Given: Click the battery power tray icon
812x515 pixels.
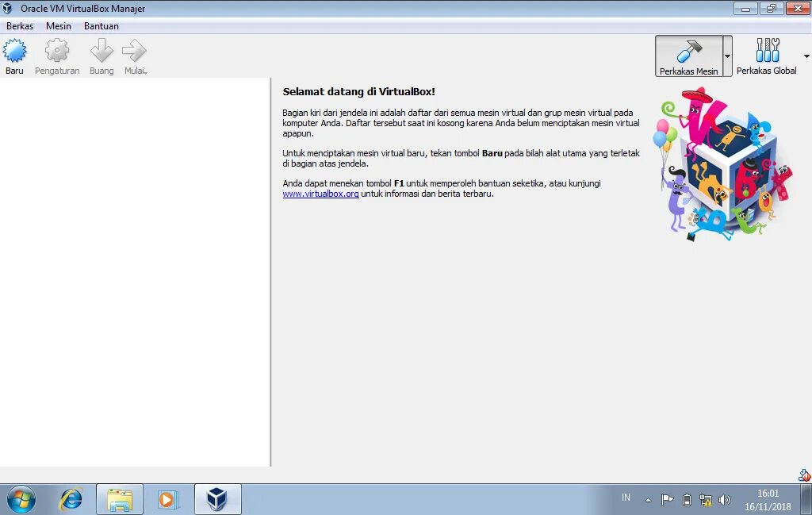Looking at the screenshot, I should (687, 500).
